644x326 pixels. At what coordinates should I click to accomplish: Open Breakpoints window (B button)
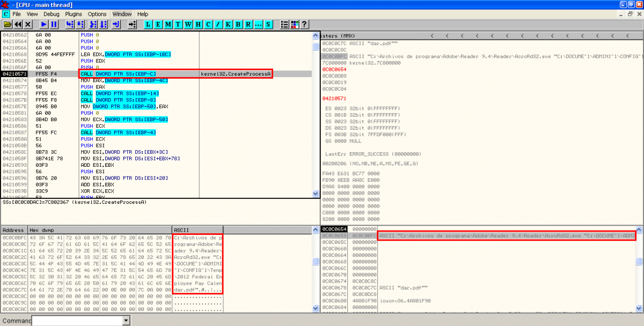click(238, 25)
